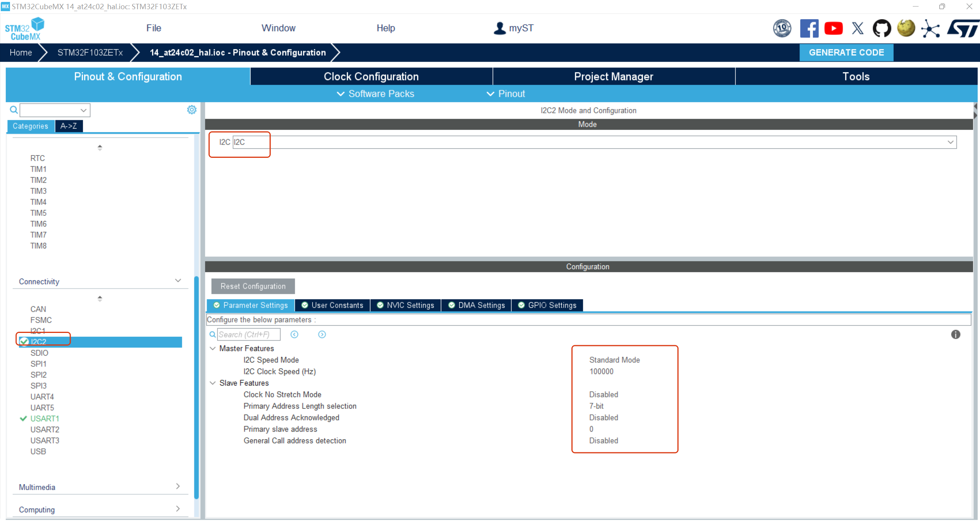Select SPI1 in Connectivity list

pos(38,364)
